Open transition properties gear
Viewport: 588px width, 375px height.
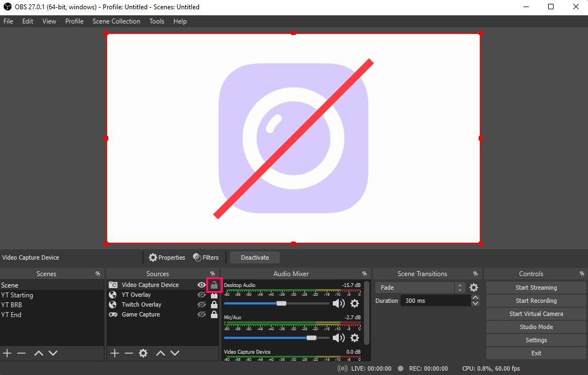pyautogui.click(x=474, y=288)
